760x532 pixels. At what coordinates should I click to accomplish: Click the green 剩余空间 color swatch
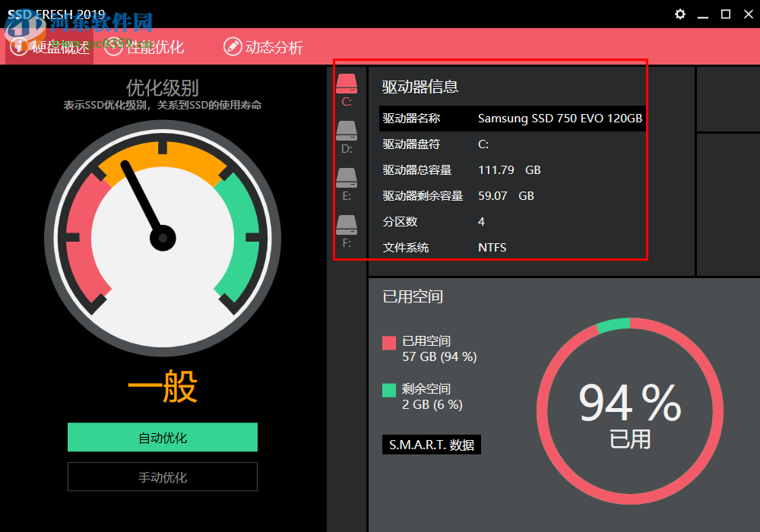tap(388, 389)
